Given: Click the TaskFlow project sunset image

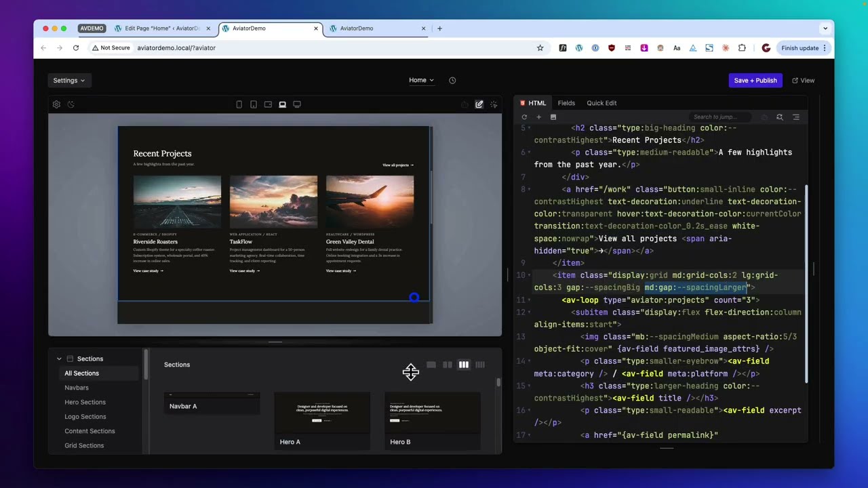Looking at the screenshot, I should (x=273, y=201).
